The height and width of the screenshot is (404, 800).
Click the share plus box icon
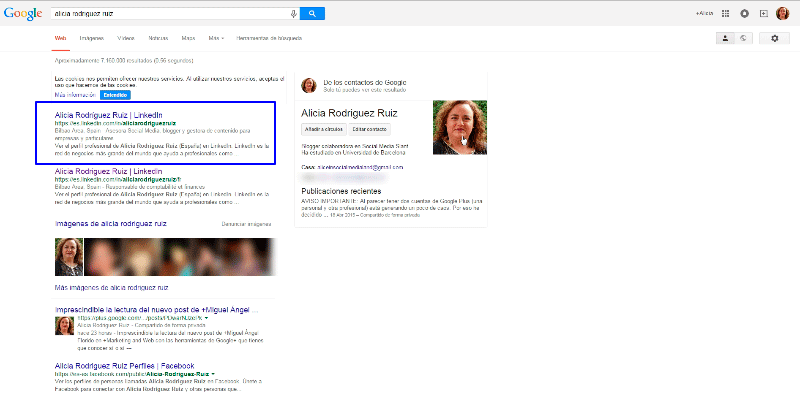[x=764, y=13]
